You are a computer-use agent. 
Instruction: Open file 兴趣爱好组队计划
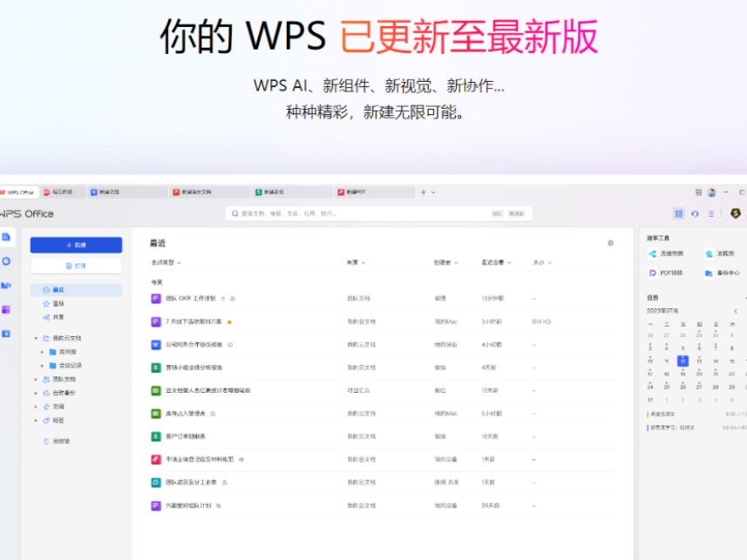point(188,506)
